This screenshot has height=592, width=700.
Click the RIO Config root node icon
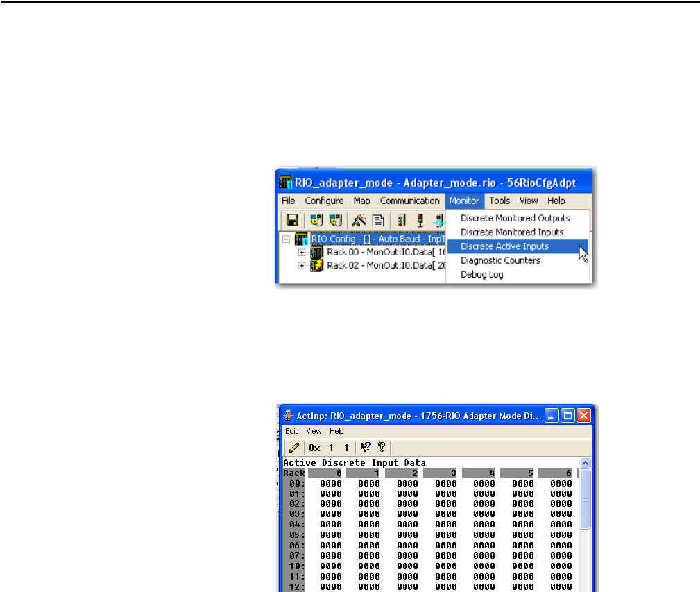301,239
